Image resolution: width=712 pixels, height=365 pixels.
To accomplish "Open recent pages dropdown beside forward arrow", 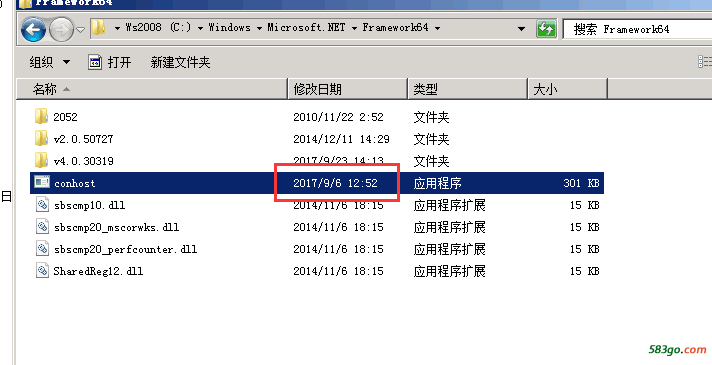I will (x=80, y=30).
